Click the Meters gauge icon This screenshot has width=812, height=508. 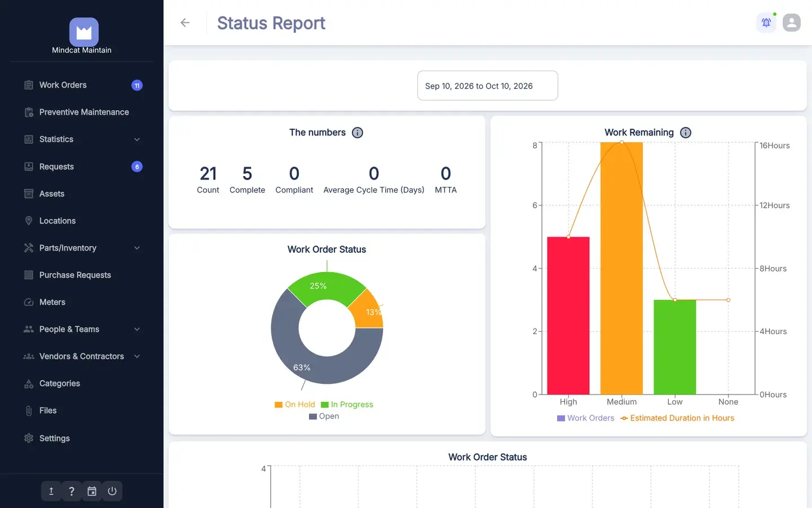[29, 302]
